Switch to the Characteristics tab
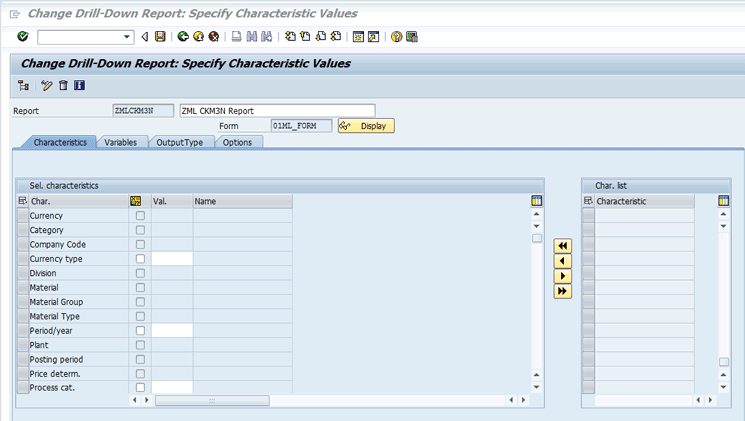This screenshot has height=421, width=745. tap(60, 142)
